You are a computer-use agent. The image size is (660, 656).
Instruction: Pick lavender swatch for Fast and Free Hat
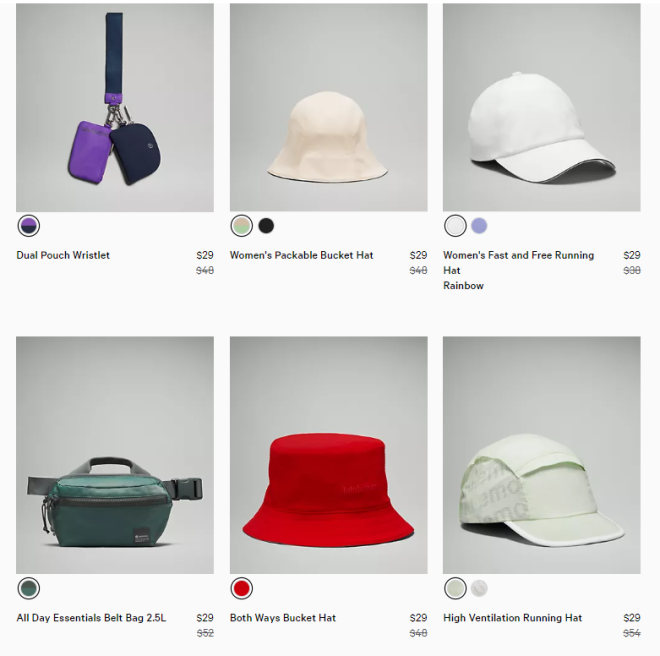pyautogui.click(x=479, y=226)
